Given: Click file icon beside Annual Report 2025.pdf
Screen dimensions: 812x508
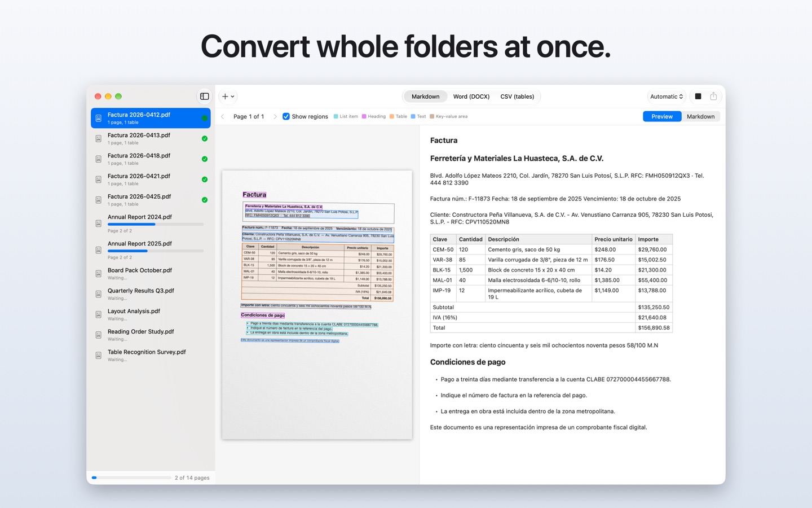Looking at the screenshot, I should point(99,250).
